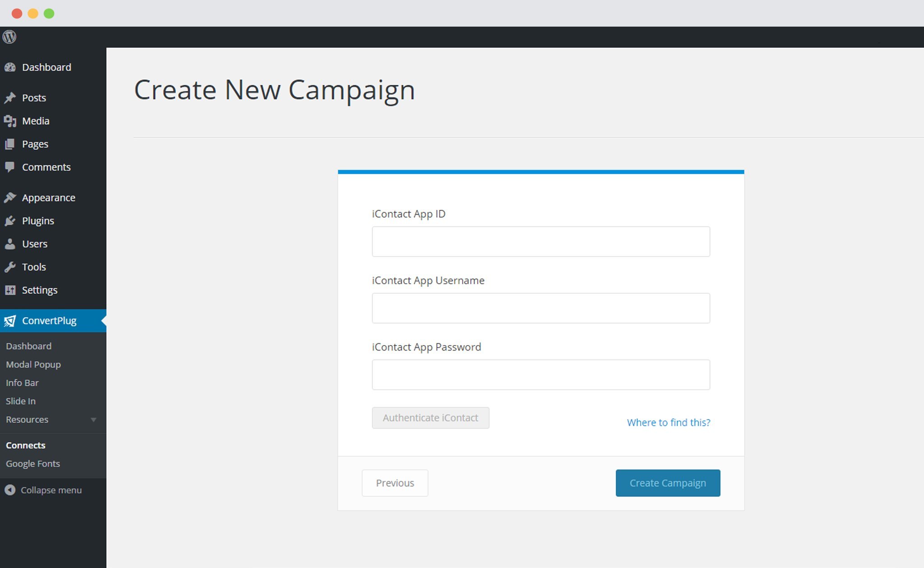Click the Posts sidebar icon
This screenshot has width=924, height=568.
[x=10, y=97]
